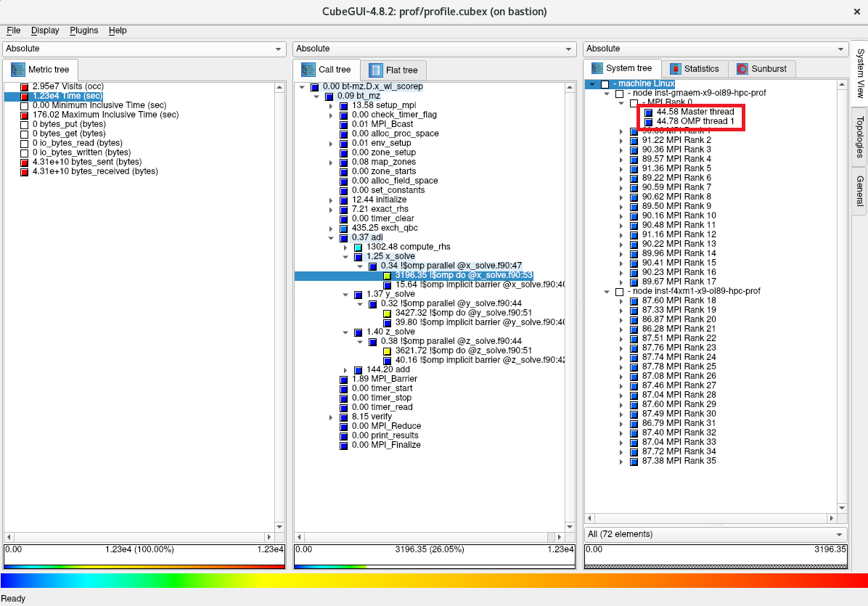The height and width of the screenshot is (606, 868).
Task: Collapse the adi call tree node
Action: [x=332, y=237]
